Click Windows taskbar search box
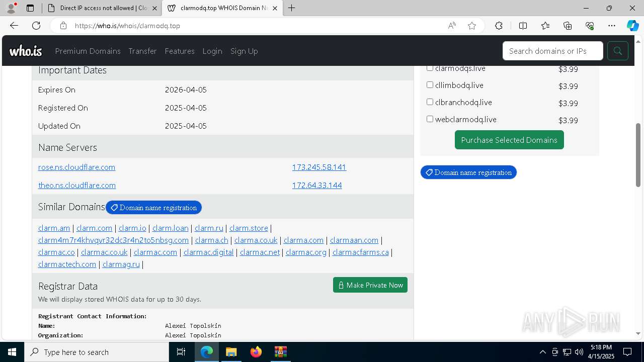The image size is (644, 362). 97,352
